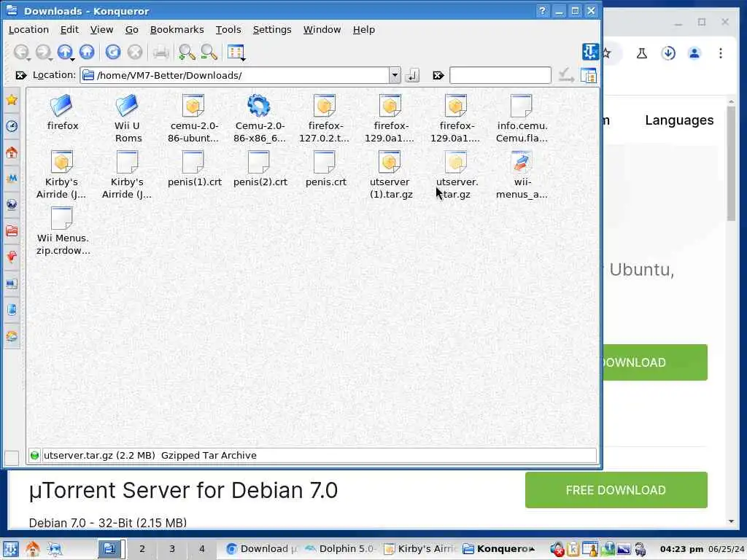Click the taskbar home folder icon
The width and height of the screenshot is (747, 560).
(x=32, y=549)
